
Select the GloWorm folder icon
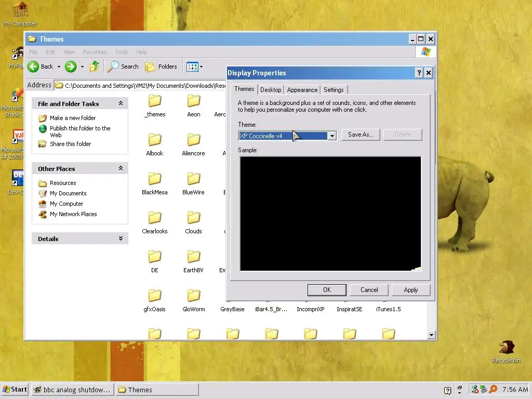point(194,296)
